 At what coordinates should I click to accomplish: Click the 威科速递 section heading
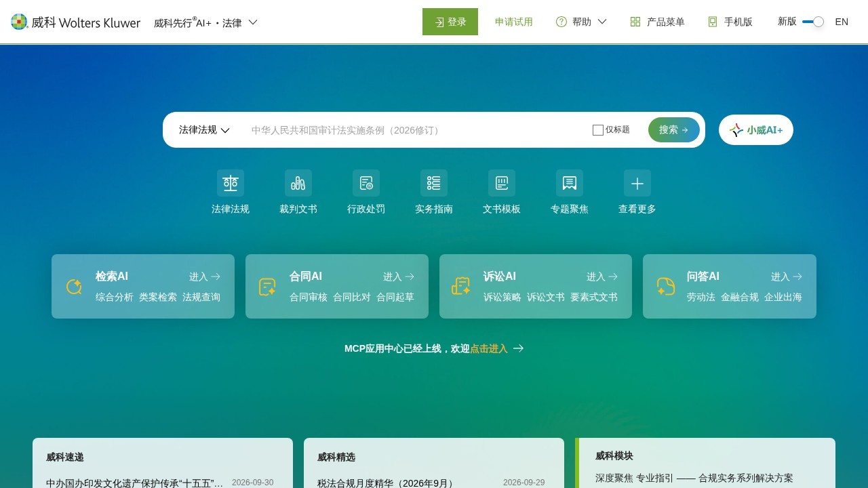[x=65, y=457]
